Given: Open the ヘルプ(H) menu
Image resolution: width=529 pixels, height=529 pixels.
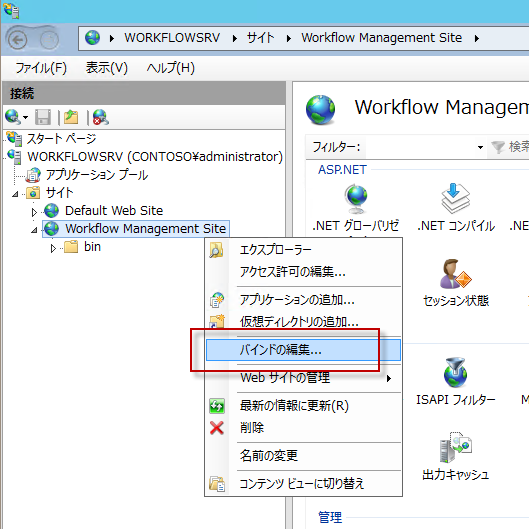Looking at the screenshot, I should click(x=171, y=68).
